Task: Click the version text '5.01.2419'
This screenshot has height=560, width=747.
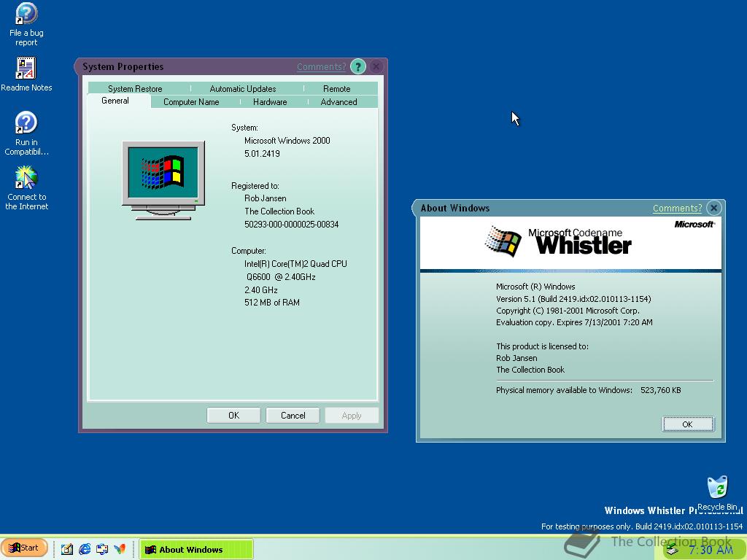Action: click(x=262, y=153)
